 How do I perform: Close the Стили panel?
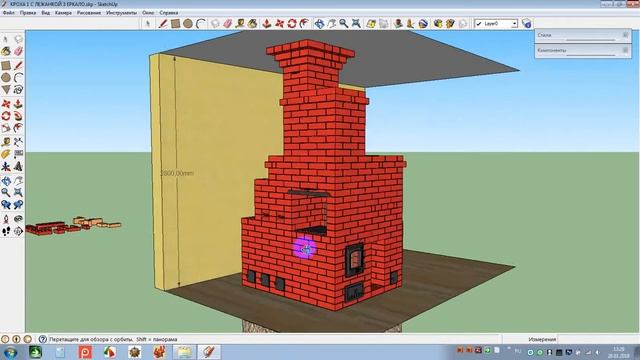(x=625, y=35)
